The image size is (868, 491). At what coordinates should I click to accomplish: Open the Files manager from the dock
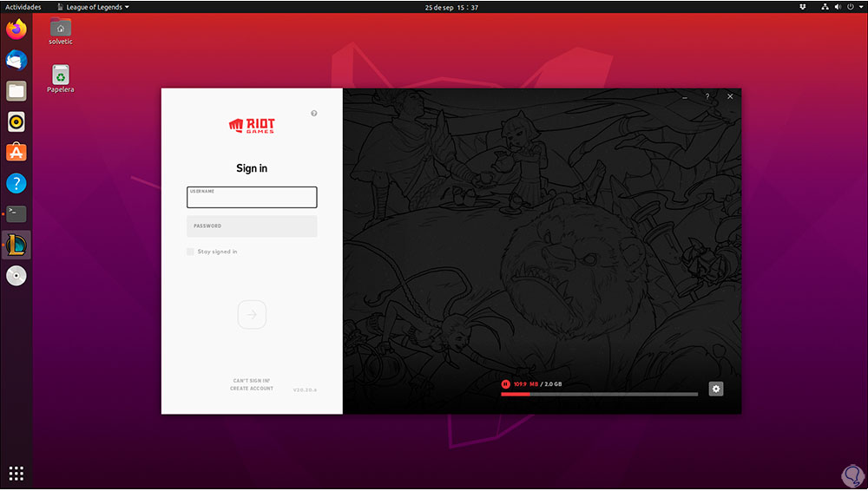(16, 91)
